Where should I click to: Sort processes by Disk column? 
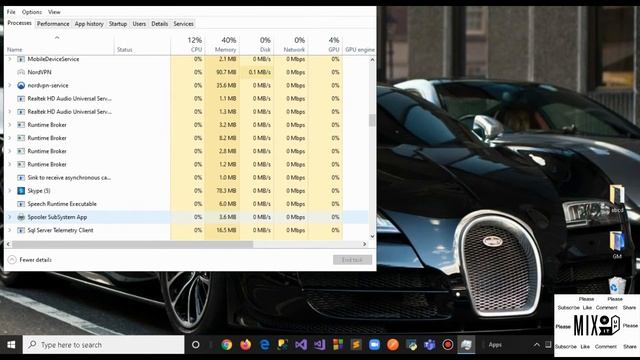click(257, 44)
